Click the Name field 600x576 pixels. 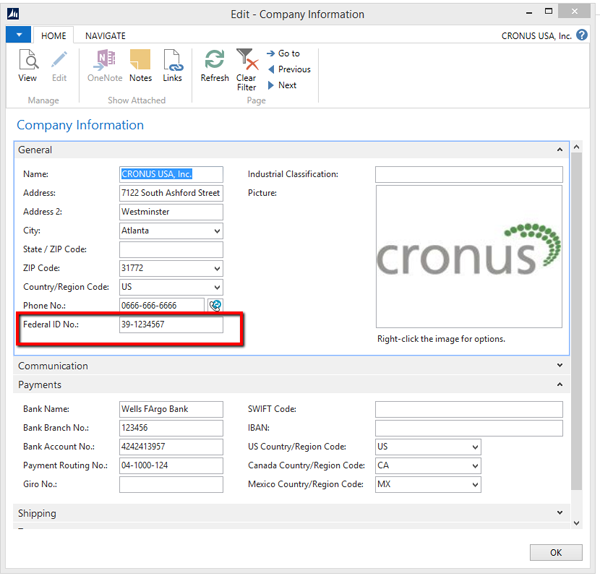(171, 174)
